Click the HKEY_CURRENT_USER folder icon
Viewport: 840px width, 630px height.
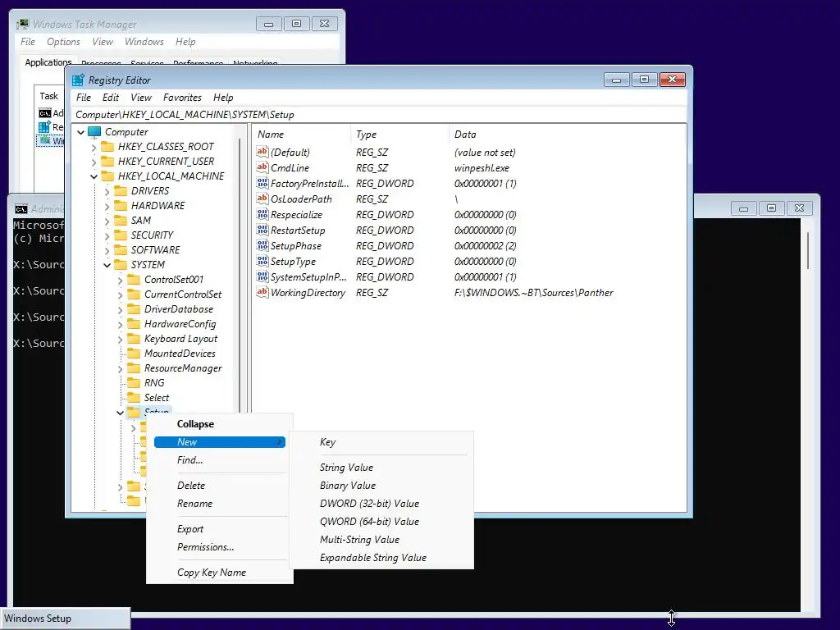click(107, 162)
